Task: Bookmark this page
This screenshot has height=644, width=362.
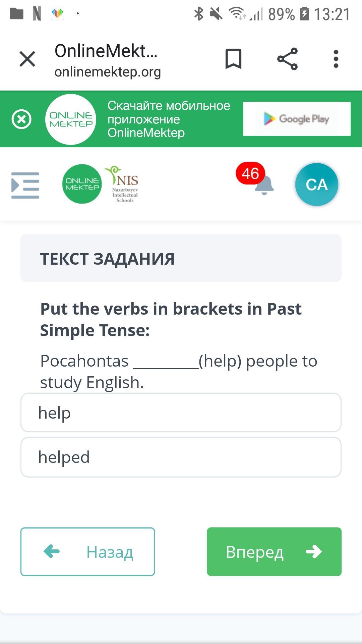Action: 233,59
